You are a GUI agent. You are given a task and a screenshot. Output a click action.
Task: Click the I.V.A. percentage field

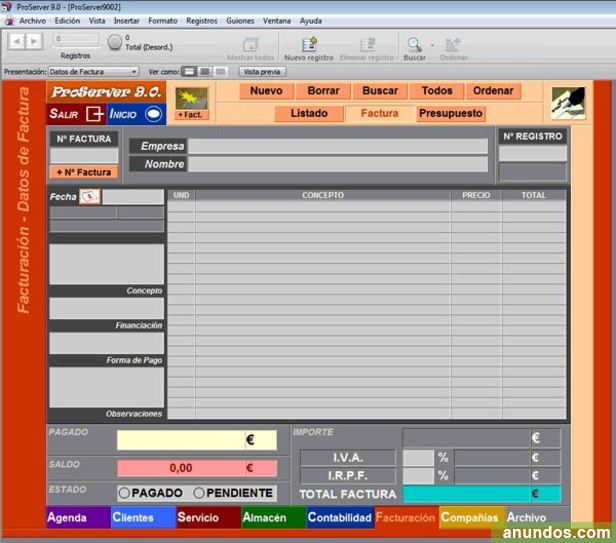(419, 458)
